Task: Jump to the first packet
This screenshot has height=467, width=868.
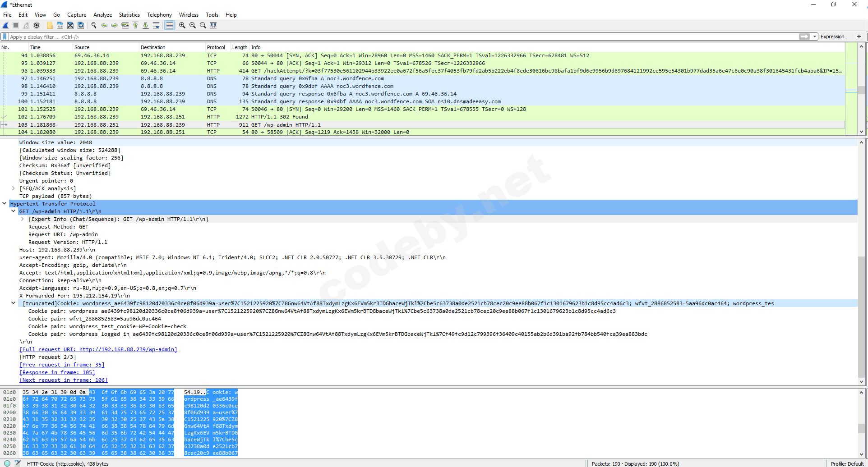Action: click(135, 25)
